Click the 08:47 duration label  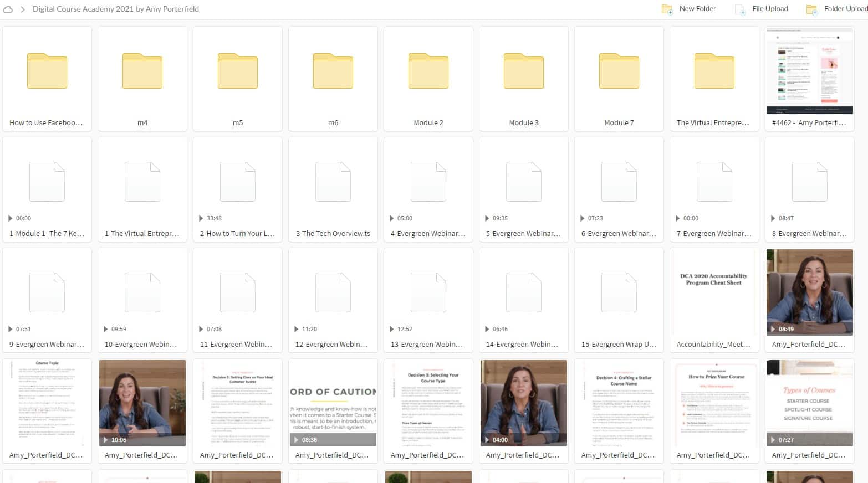[786, 218]
